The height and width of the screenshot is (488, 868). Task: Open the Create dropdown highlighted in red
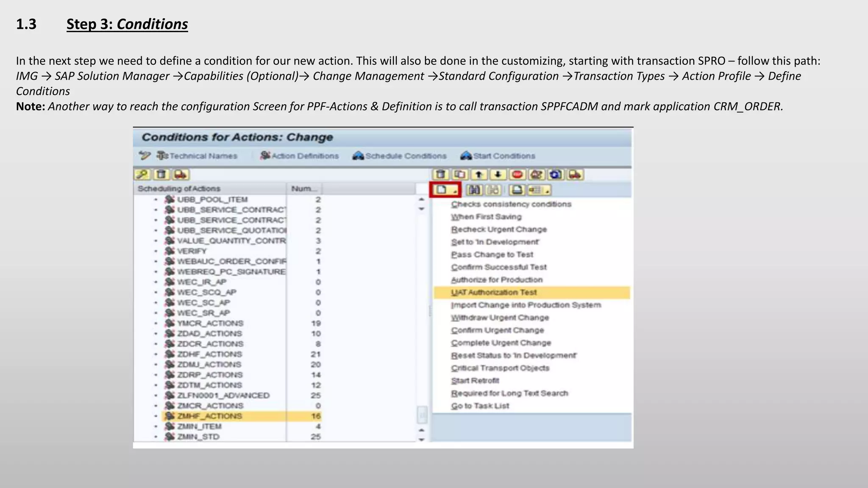(445, 190)
